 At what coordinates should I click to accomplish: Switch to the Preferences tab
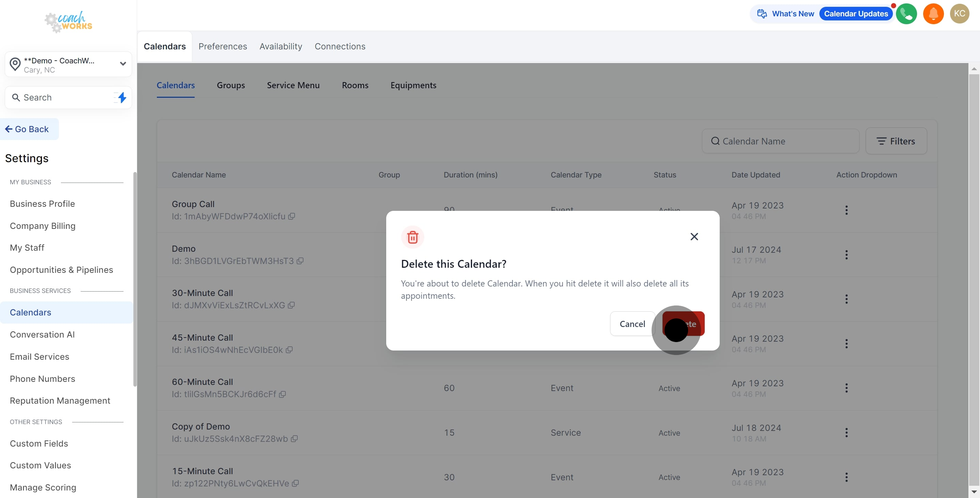pos(223,46)
